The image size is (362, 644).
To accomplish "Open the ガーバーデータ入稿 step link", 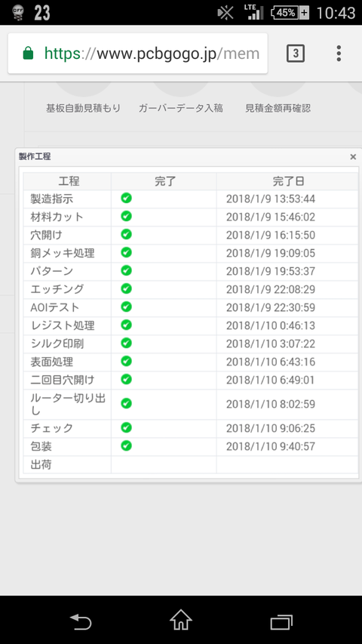I will [180, 109].
